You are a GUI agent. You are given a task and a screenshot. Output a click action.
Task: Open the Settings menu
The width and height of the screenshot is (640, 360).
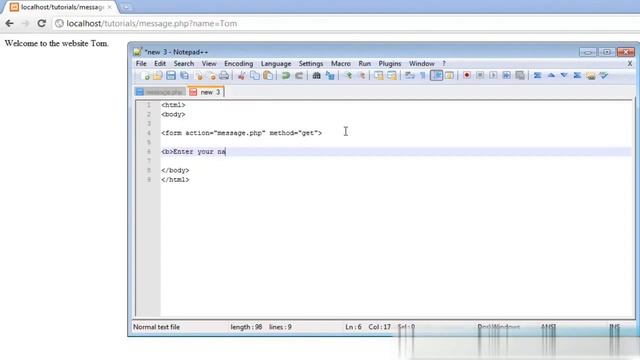click(311, 64)
